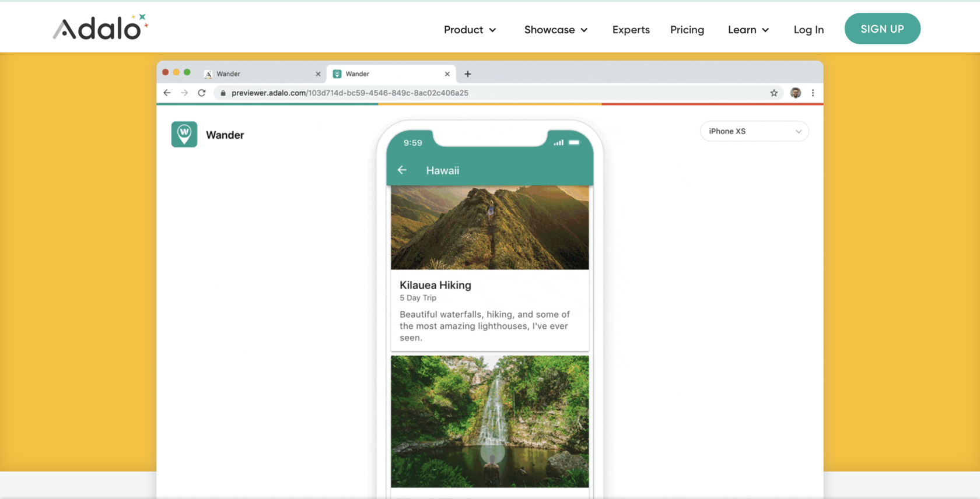Select the second Wander tab with green icon

[x=391, y=74]
